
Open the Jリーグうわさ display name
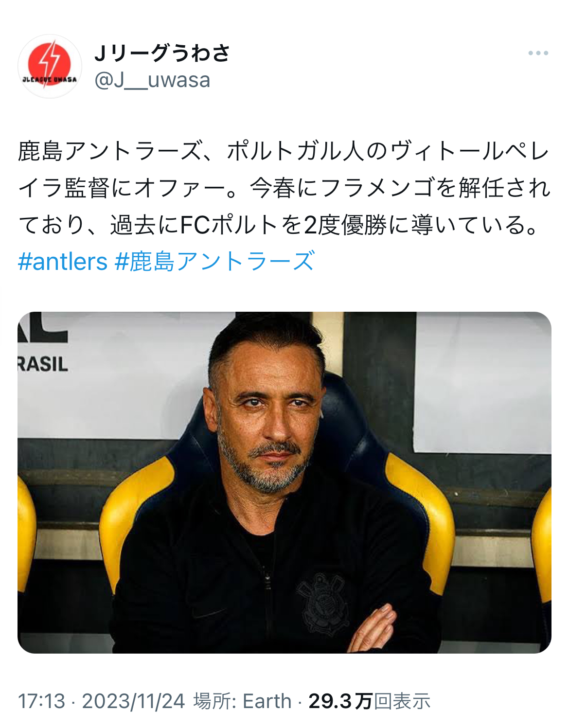[162, 53]
